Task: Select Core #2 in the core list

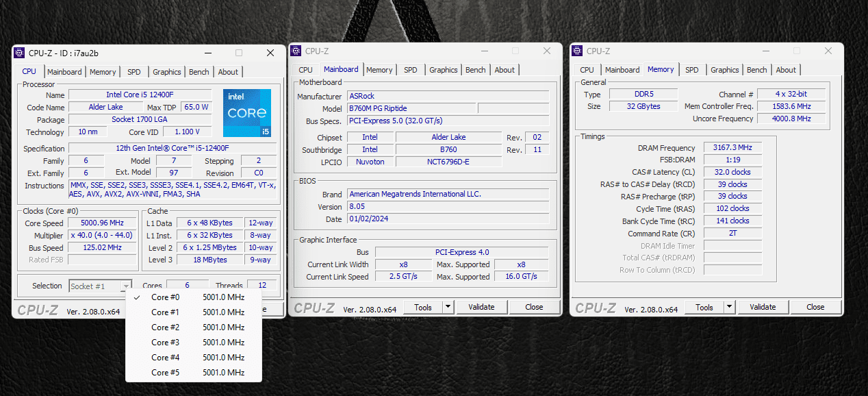Action: (x=194, y=327)
